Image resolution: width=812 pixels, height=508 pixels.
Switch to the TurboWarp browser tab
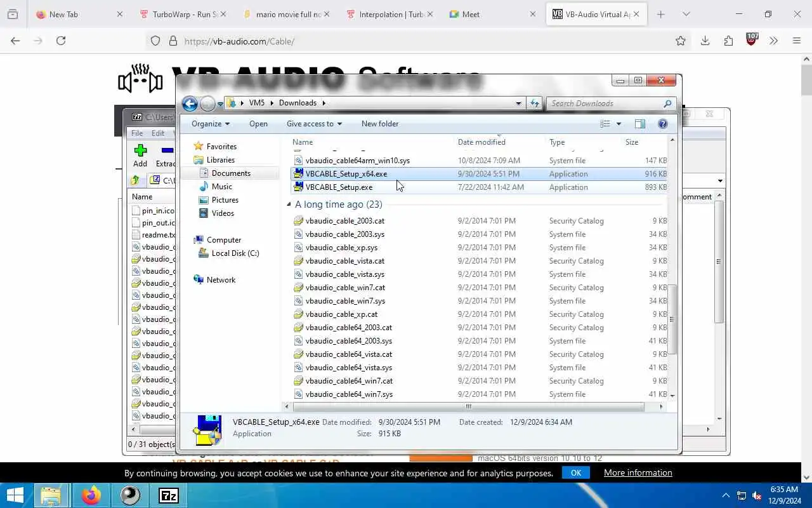click(183, 14)
